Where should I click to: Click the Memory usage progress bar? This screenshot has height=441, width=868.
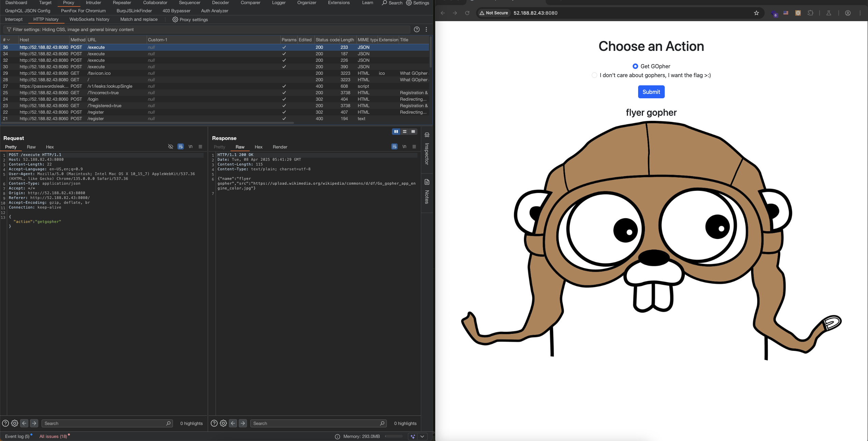click(x=394, y=437)
